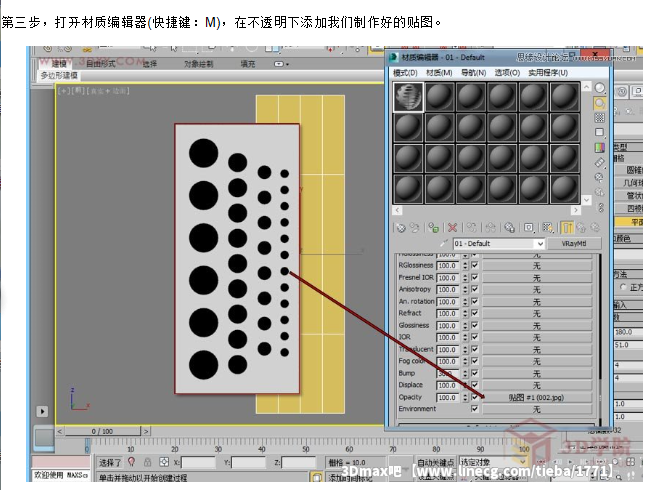Click the Sample Type sphere icon
This screenshot has height=490, width=653.
tap(599, 88)
